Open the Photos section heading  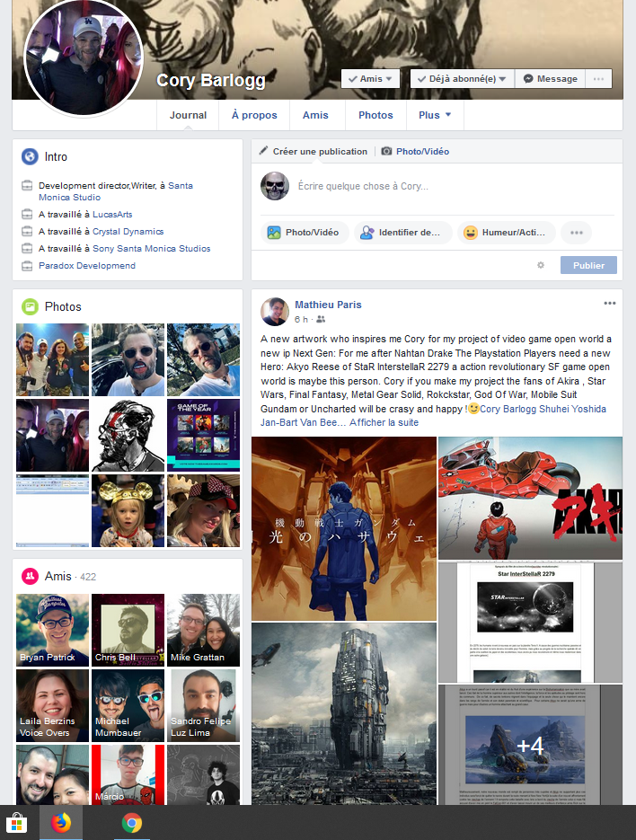63,307
